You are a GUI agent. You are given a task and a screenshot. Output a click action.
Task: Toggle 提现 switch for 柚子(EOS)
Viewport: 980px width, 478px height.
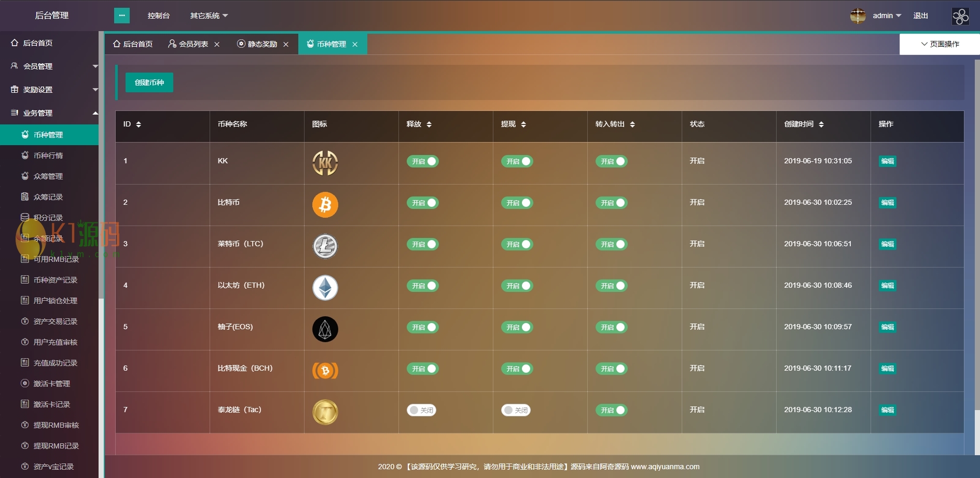(517, 327)
